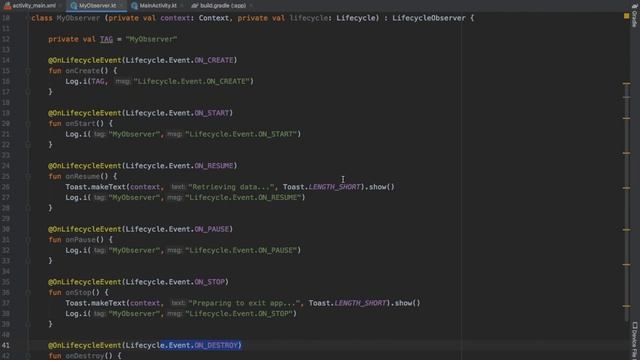Click the Context type in the constructor
The width and height of the screenshot is (640, 360).
(214, 18)
